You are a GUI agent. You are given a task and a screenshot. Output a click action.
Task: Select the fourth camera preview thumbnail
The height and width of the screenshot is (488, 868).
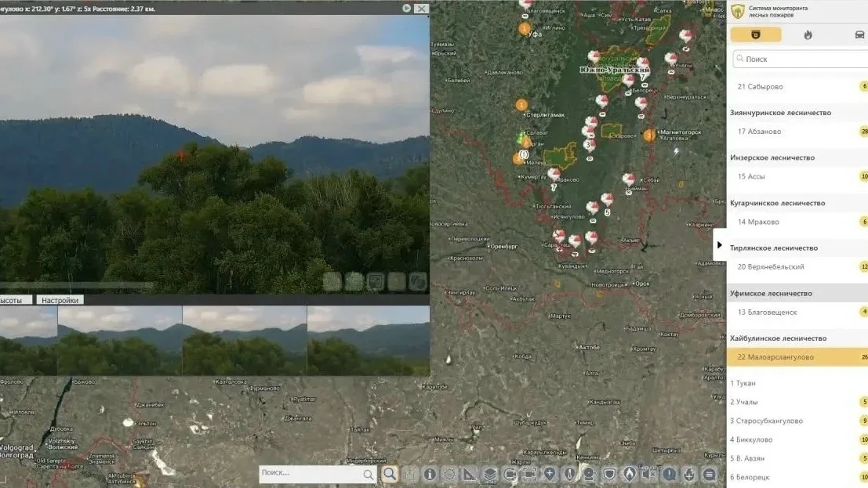pyautogui.click(x=368, y=341)
